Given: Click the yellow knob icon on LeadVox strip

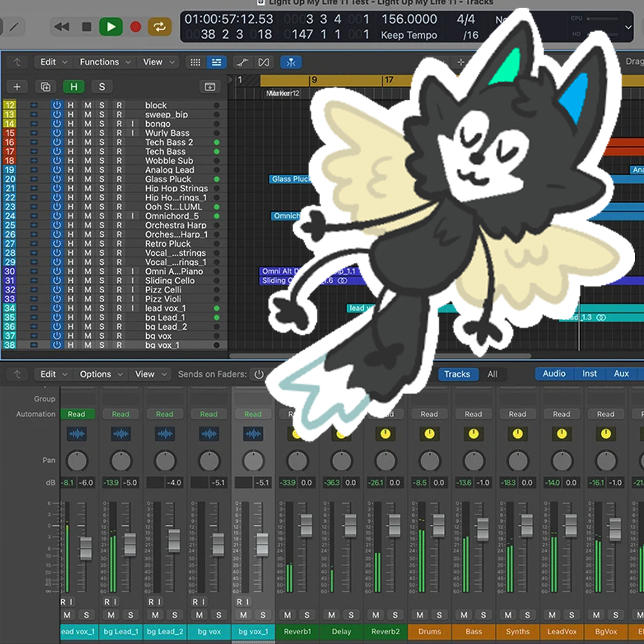Looking at the screenshot, I should (562, 433).
